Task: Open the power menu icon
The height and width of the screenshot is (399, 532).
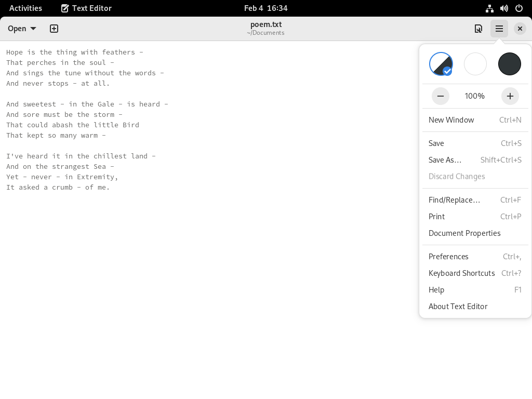Action: click(519, 8)
